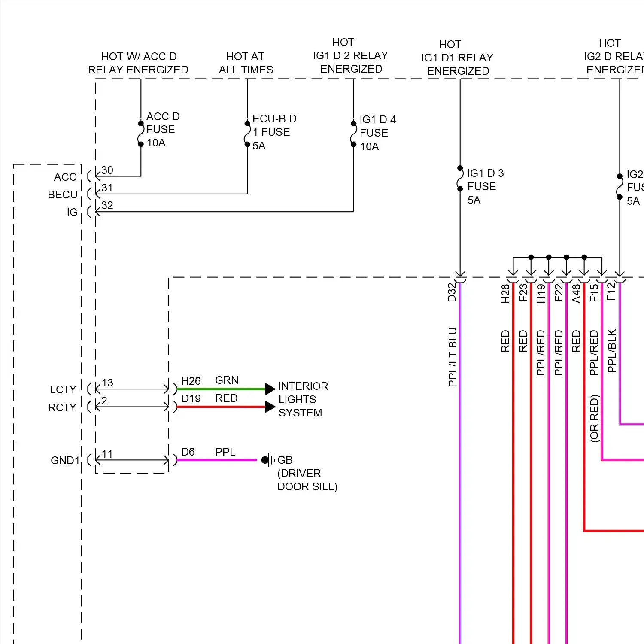Select HOT IG1 D 2 RELAY ENERGIZED header
Image resolution: width=644 pixels, height=644 pixels.
[350, 56]
